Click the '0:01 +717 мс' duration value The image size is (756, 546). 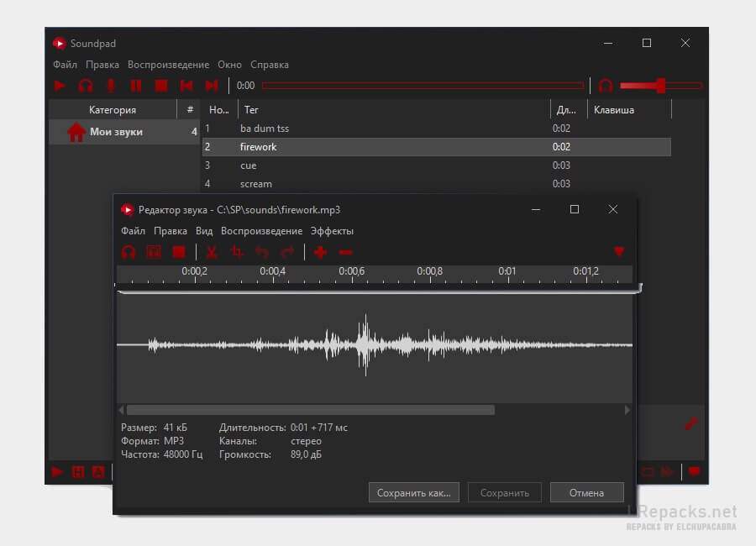[318, 428]
